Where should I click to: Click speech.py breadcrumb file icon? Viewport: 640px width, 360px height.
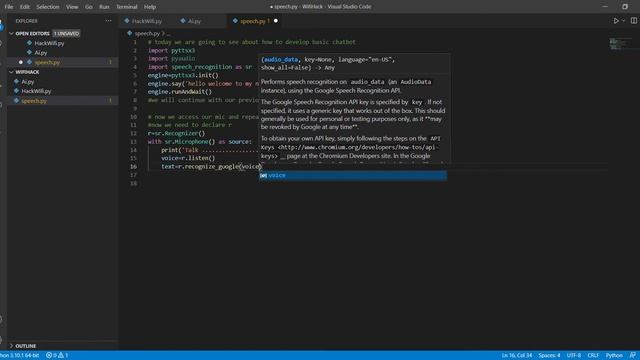(x=129, y=33)
